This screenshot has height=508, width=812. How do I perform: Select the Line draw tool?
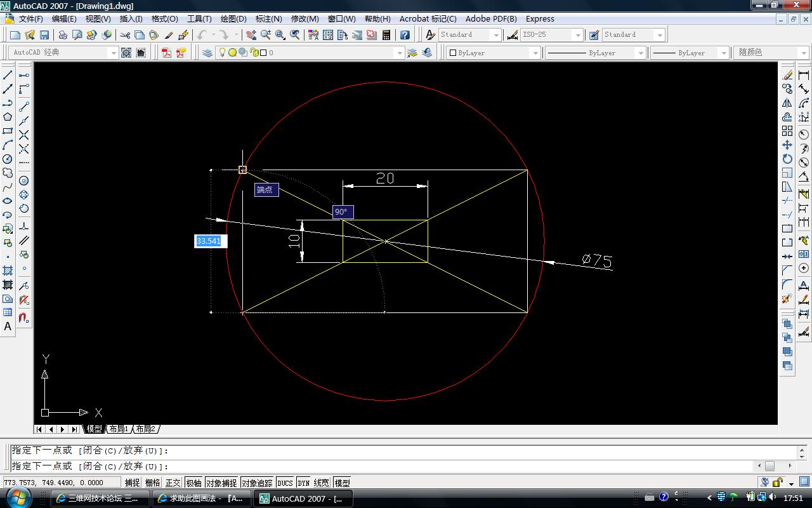point(8,75)
